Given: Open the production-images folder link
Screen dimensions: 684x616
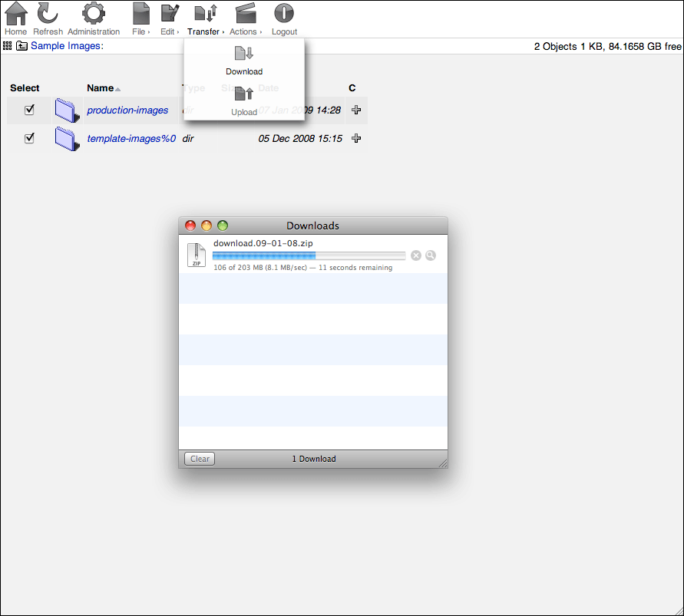Looking at the screenshot, I should tap(129, 110).
